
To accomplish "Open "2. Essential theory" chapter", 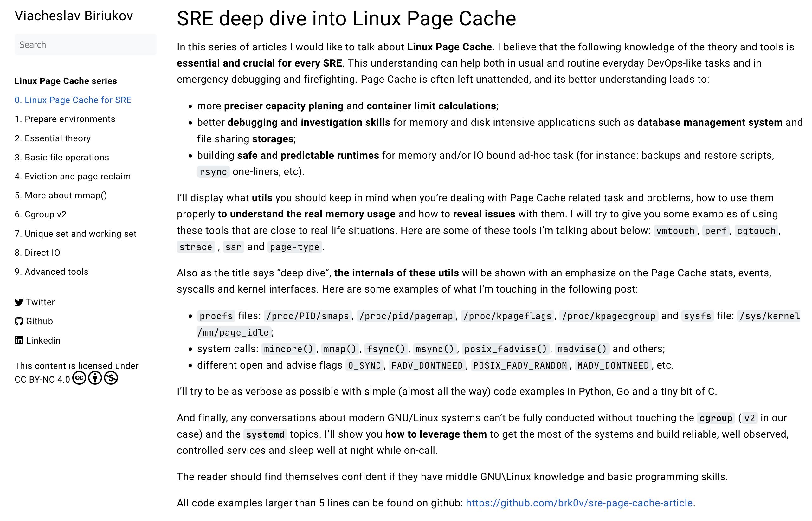I will 53,138.
